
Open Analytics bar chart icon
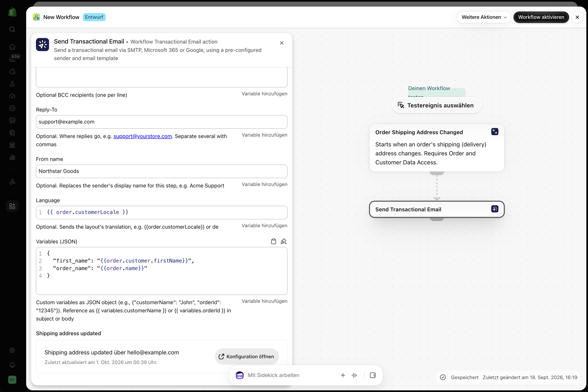[x=12, y=157]
